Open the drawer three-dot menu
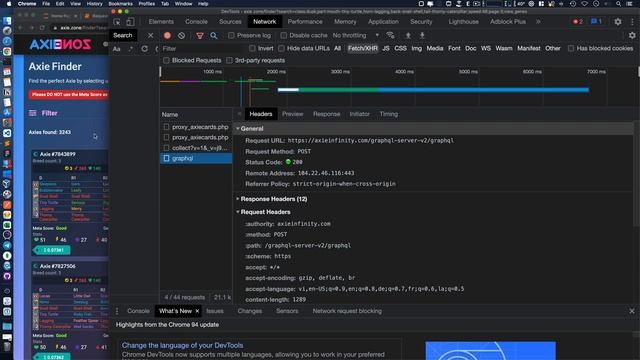640x360 pixels. point(117,311)
